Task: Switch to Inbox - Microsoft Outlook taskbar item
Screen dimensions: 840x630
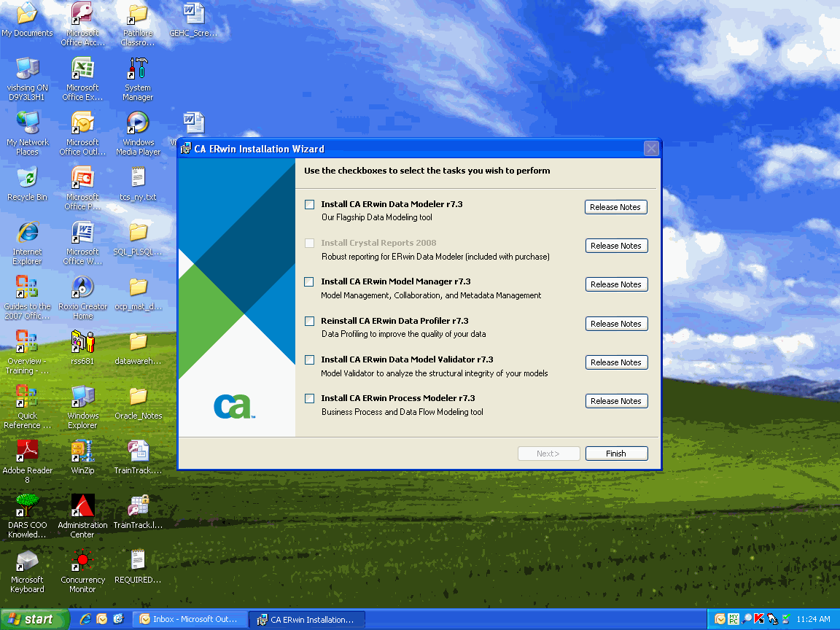Action: pos(190,619)
